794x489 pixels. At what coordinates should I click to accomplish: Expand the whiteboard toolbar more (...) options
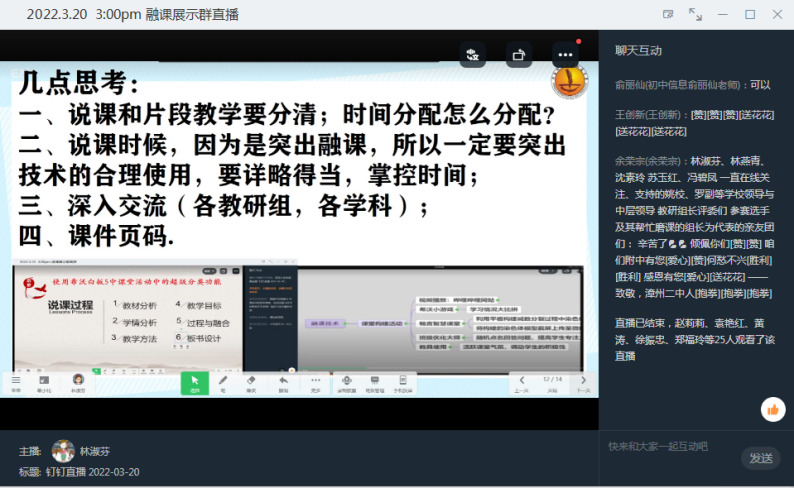point(316,382)
